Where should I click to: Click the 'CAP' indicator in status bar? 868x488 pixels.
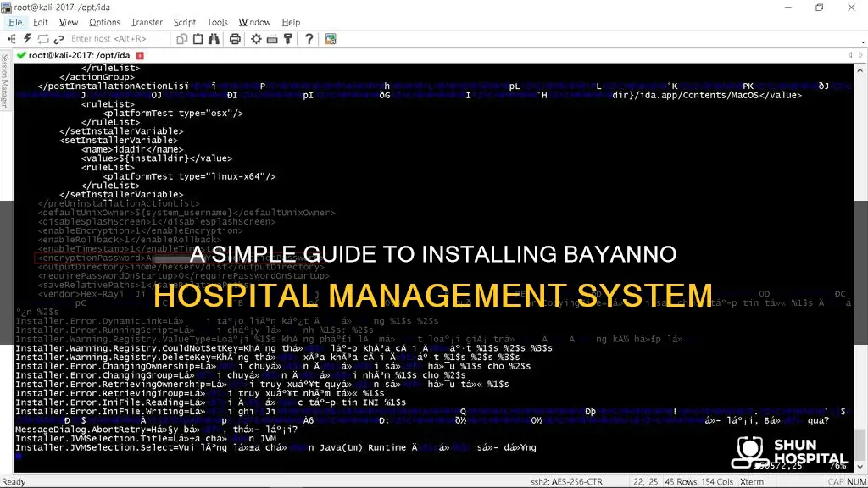[836, 482]
